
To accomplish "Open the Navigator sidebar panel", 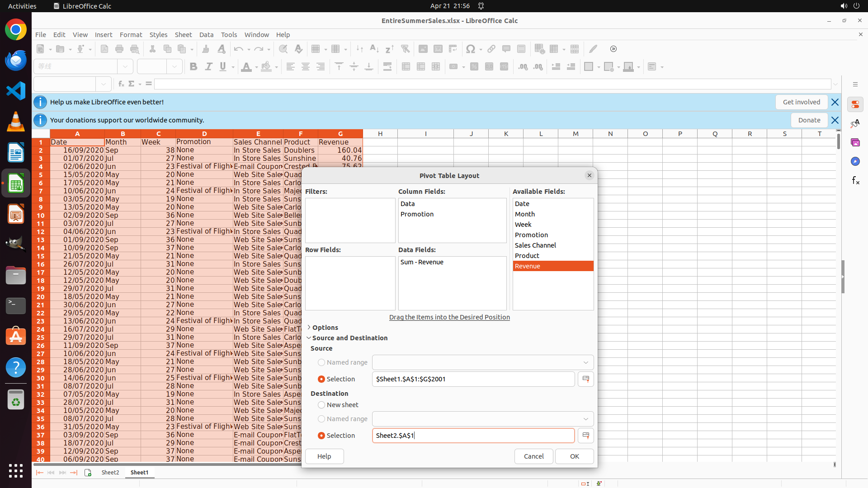I will [x=855, y=161].
